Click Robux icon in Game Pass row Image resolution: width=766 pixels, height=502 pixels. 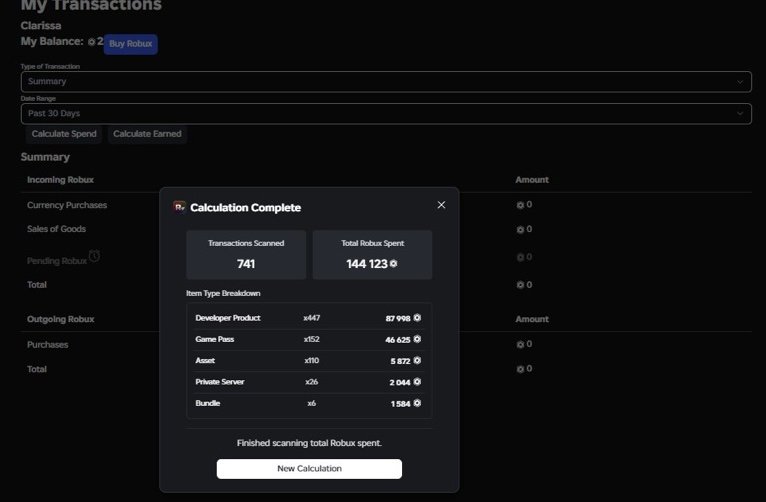tap(417, 339)
